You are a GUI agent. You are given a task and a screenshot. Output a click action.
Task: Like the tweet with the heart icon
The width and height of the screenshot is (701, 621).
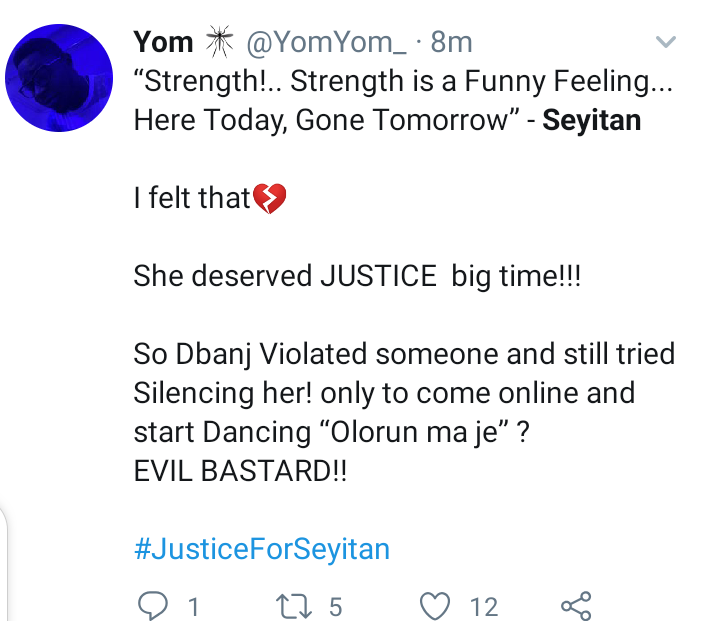tap(435, 605)
